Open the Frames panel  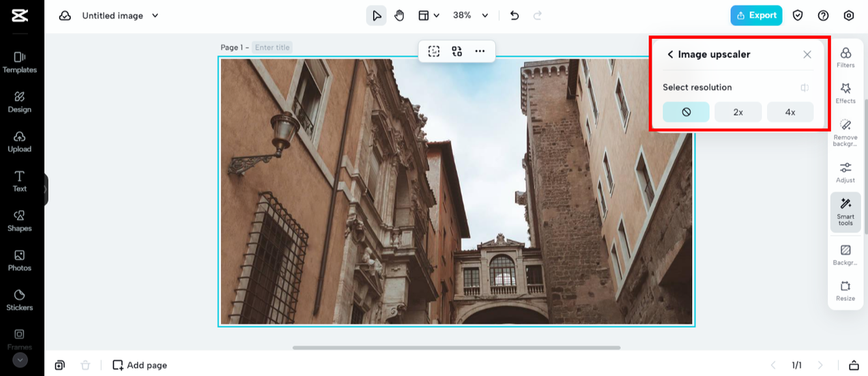pyautogui.click(x=20, y=338)
